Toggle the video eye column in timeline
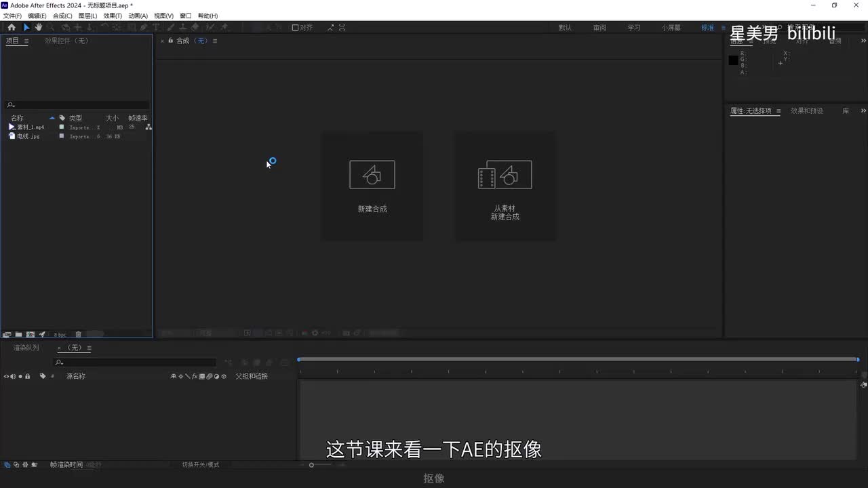 pos(6,376)
